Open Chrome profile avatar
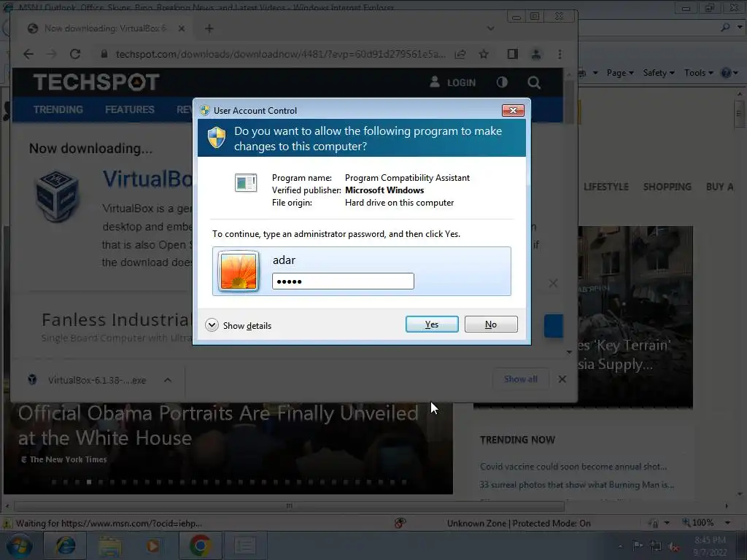 (536, 54)
